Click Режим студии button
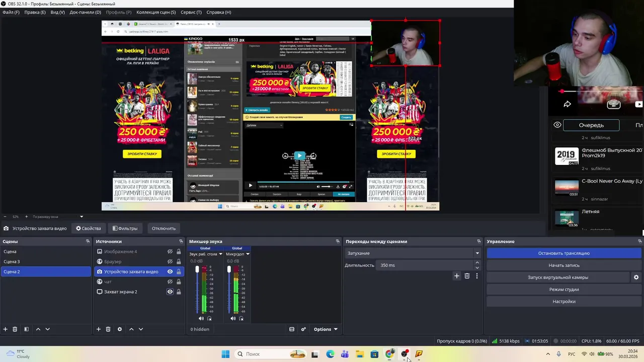The height and width of the screenshot is (362, 644). coord(563,289)
